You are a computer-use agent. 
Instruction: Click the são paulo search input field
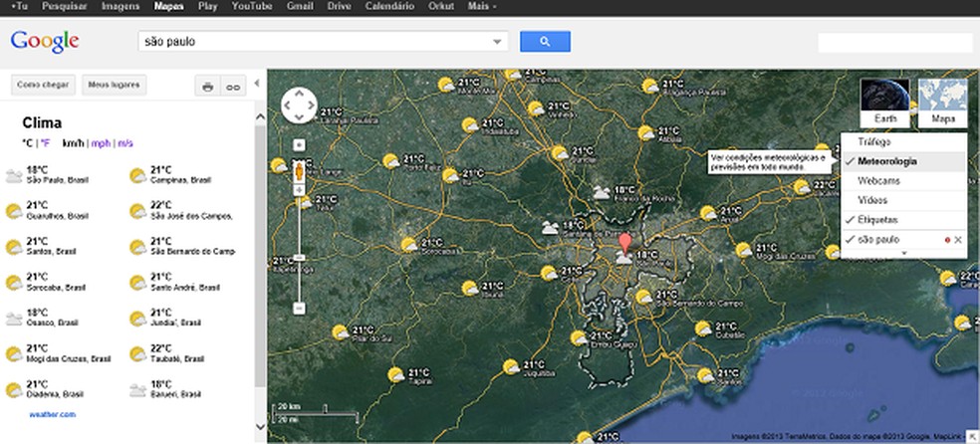click(x=323, y=41)
